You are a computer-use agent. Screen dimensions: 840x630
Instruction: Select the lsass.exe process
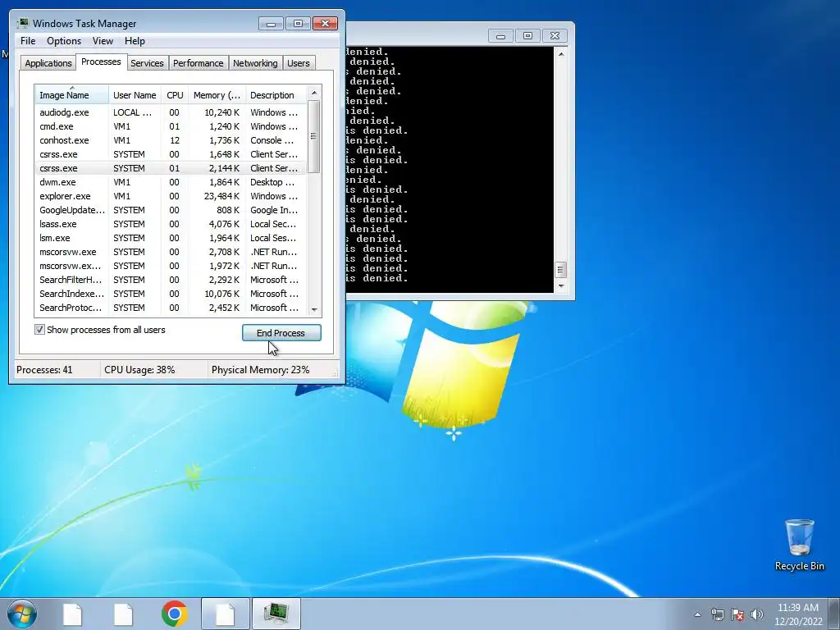[x=171, y=224]
